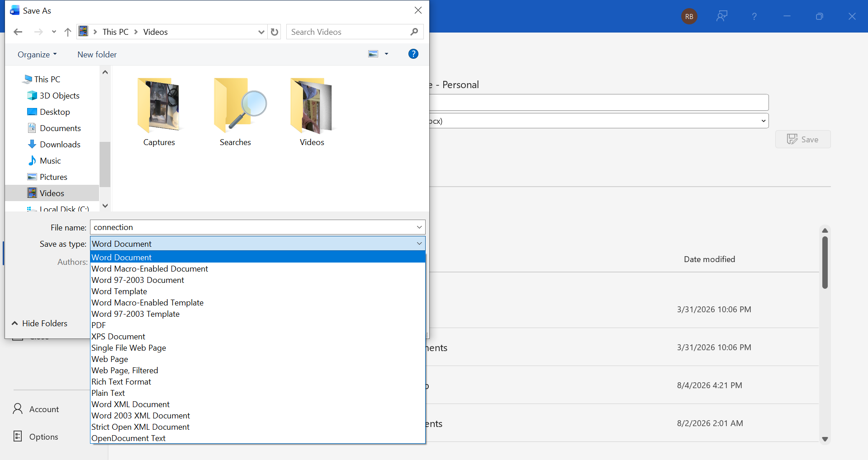Click the navigation pane scrollbar thumb
This screenshot has height=460, width=868.
(x=105, y=164)
